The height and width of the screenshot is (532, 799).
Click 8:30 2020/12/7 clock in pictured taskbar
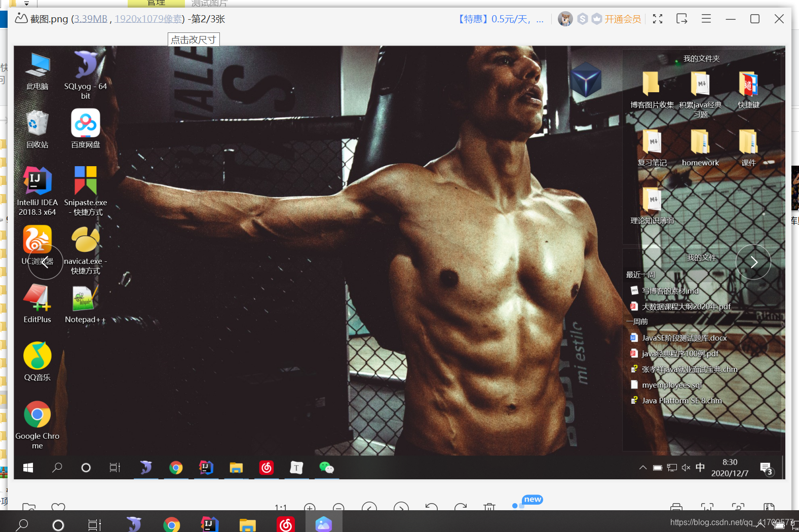click(730, 468)
